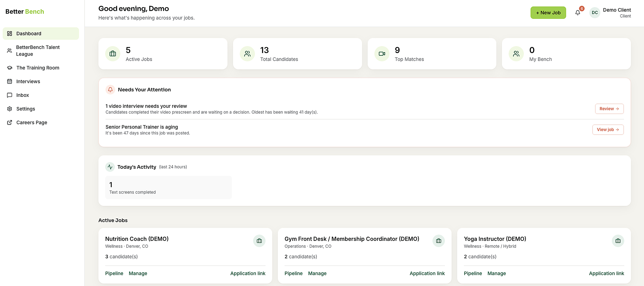Click Manage on Nutrition Coach card

click(138, 274)
